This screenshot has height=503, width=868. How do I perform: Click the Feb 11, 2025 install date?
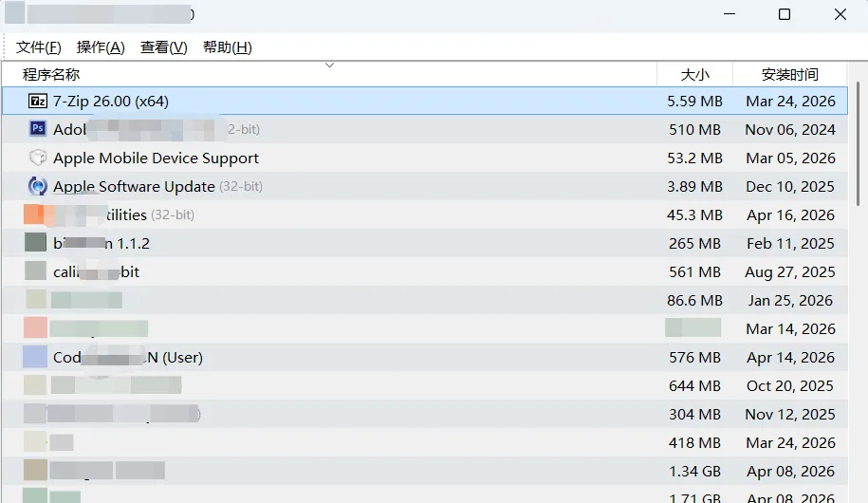coord(790,243)
